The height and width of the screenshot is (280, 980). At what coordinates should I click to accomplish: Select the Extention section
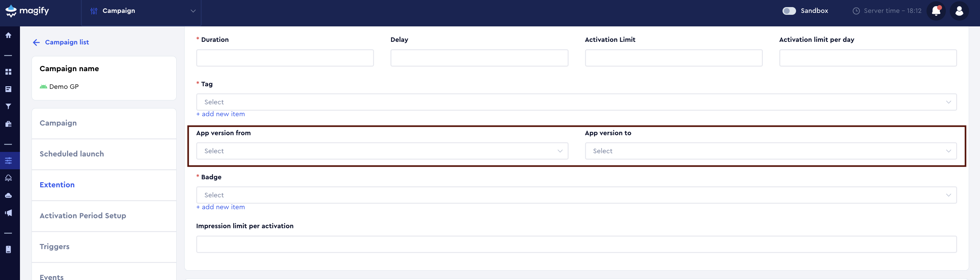(104, 185)
